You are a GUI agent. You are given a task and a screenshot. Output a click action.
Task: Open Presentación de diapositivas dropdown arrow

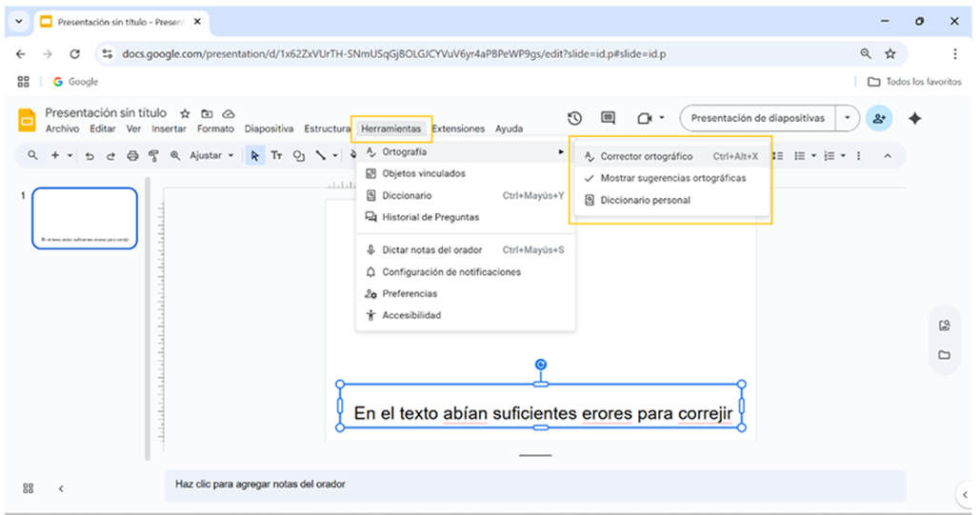point(848,118)
